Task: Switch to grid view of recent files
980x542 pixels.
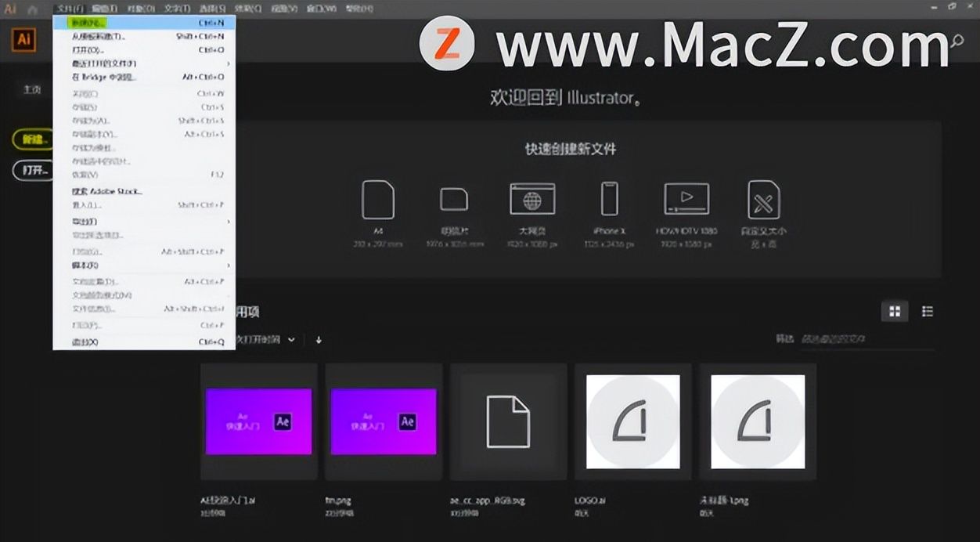Action: (895, 312)
